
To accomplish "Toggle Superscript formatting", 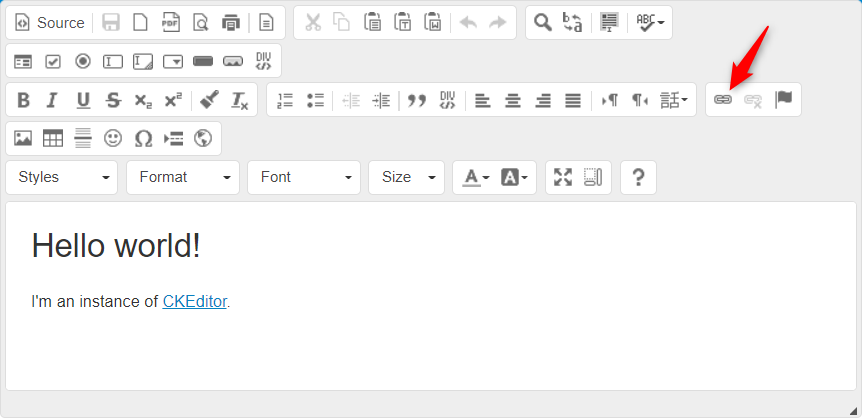I will [173, 100].
